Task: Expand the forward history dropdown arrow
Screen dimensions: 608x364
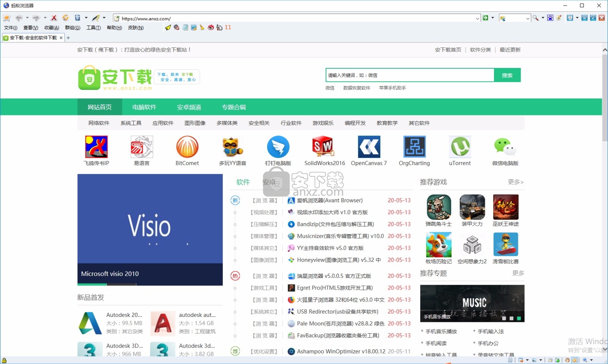Action: [45, 18]
